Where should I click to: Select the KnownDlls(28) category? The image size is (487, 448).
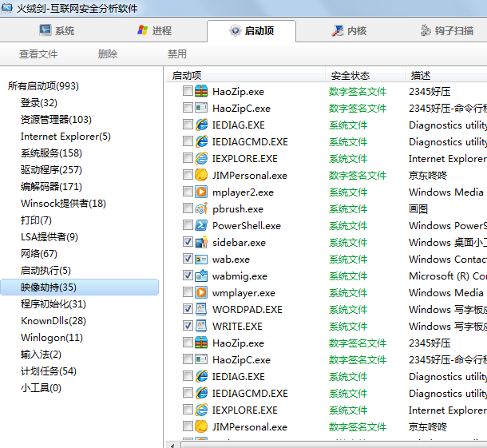pyautogui.click(x=53, y=320)
